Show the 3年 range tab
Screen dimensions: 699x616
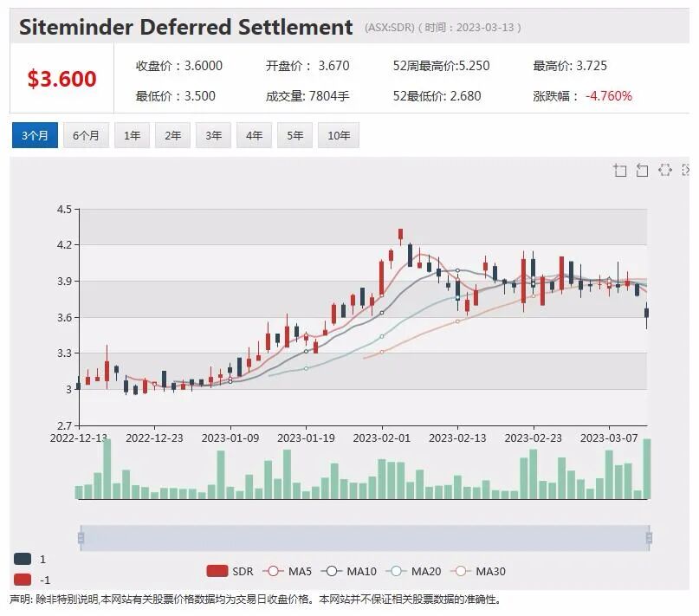pyautogui.click(x=213, y=135)
